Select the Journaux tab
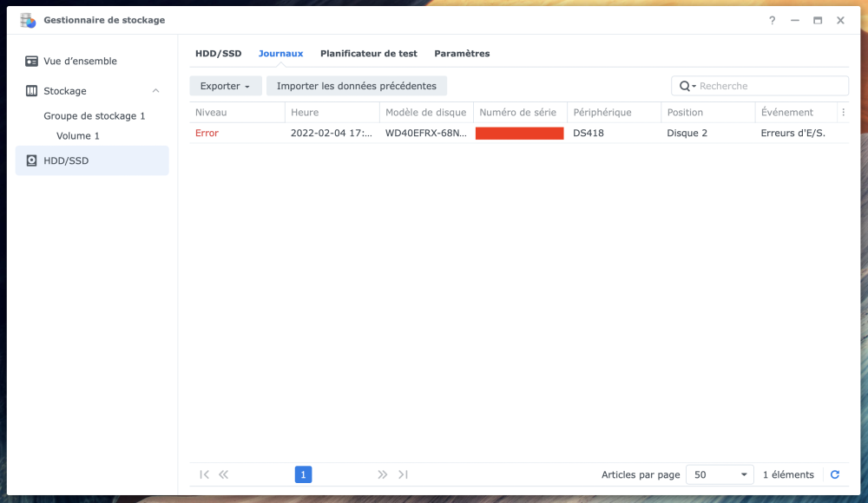The width and height of the screenshot is (868, 503). [x=280, y=54]
